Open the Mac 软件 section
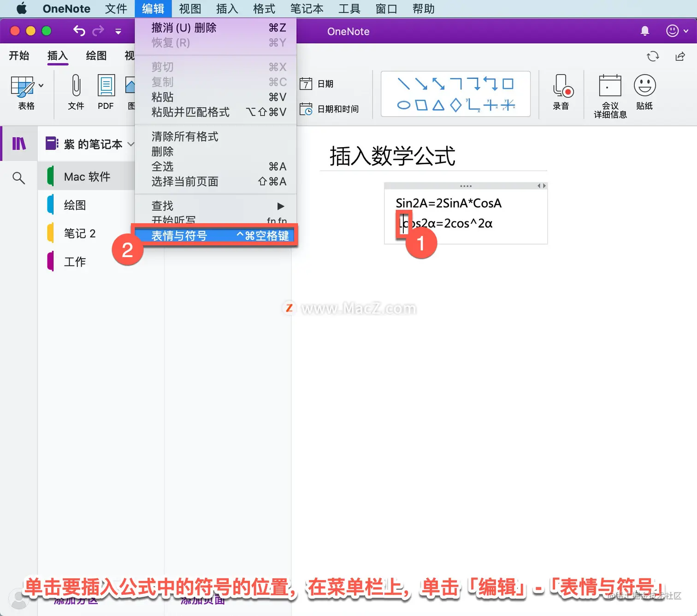Screen dimensions: 697x616 coord(86,177)
